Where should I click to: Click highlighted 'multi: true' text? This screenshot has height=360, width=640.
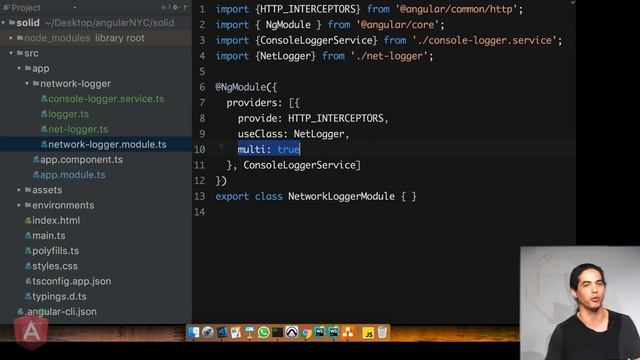coord(269,149)
